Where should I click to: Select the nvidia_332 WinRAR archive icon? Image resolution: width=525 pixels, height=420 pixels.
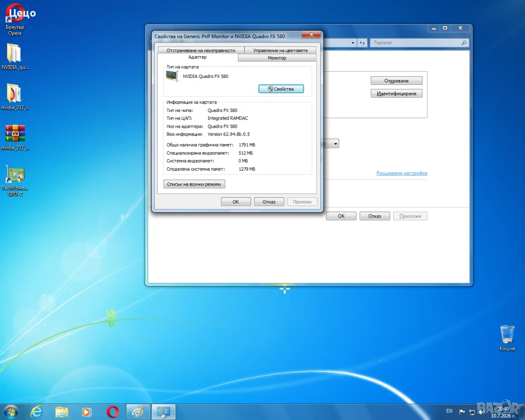tap(15, 137)
